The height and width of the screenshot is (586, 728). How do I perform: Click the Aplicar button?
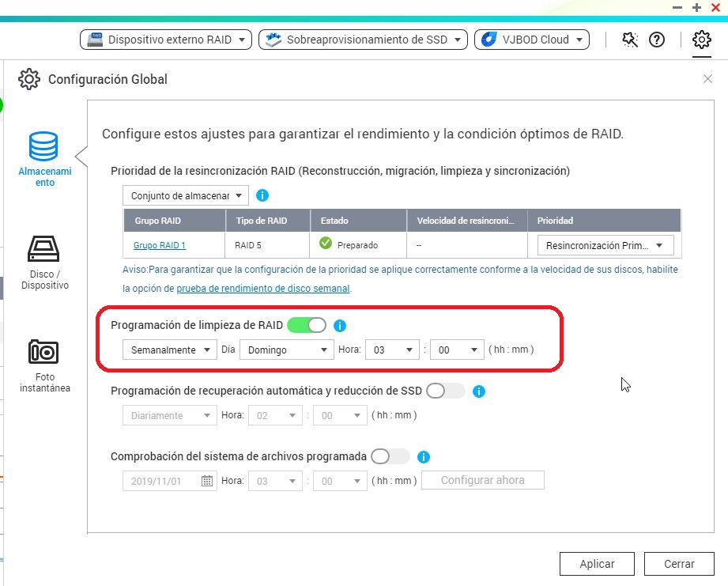(597, 564)
